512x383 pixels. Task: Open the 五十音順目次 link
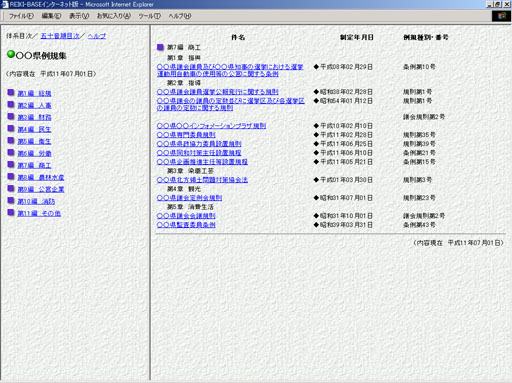60,36
